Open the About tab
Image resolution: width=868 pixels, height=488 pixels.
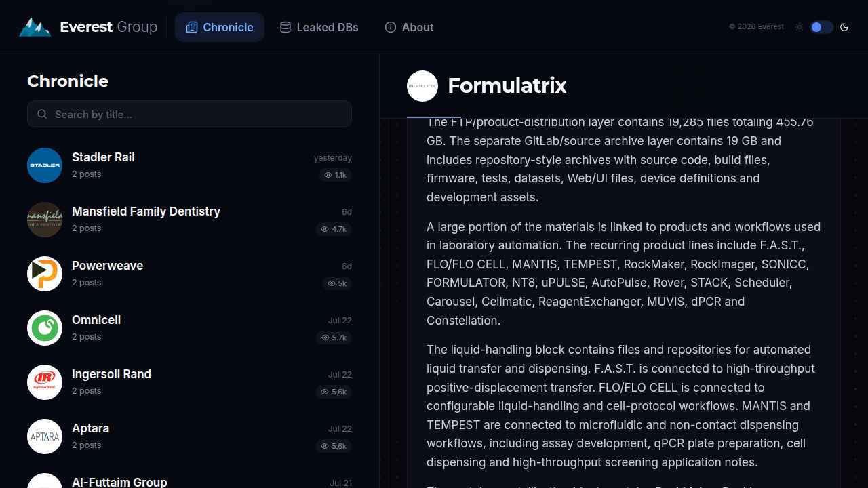coord(410,27)
